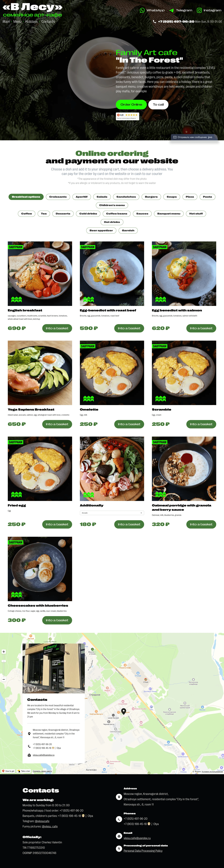
Task: Add English breakfast Into a basket
Action: (57, 328)
